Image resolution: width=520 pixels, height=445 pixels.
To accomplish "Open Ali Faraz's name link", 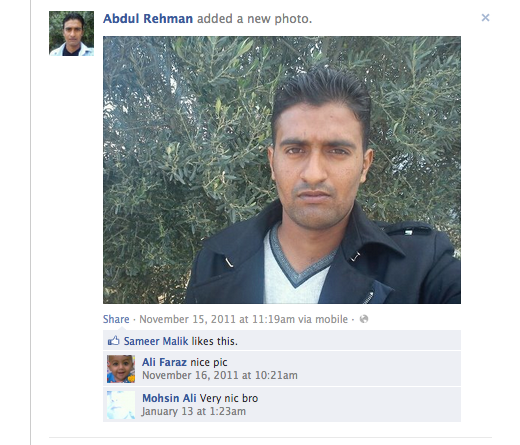I will tap(164, 362).
